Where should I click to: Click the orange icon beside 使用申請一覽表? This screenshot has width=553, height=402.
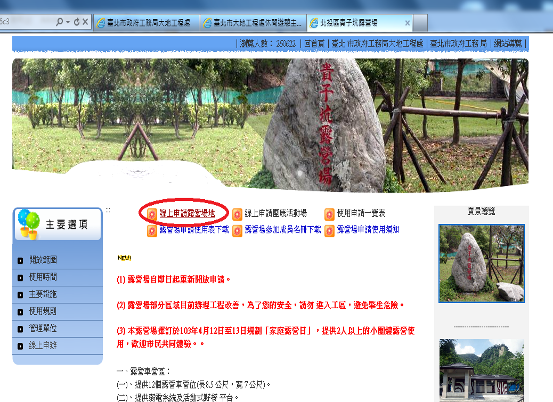[x=329, y=214]
